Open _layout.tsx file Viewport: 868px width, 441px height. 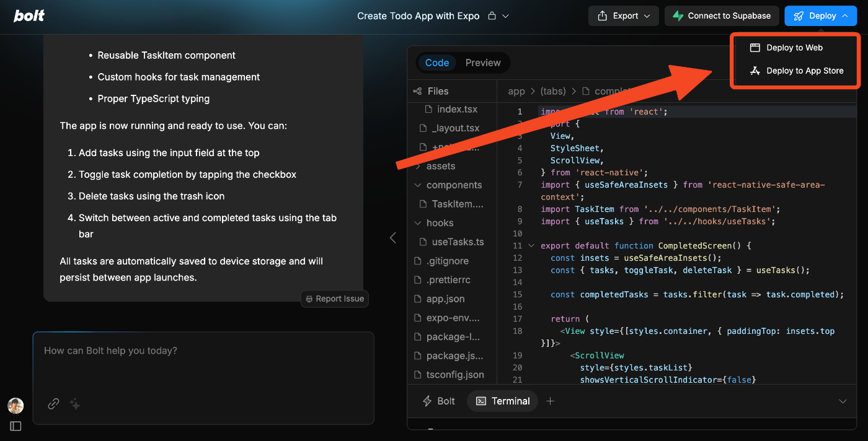[449, 128]
